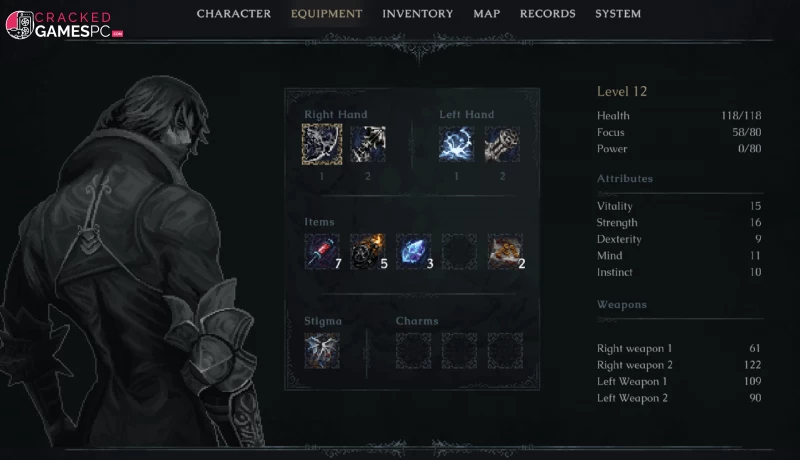Click the Equipment tab
800x460 pixels.
click(327, 14)
